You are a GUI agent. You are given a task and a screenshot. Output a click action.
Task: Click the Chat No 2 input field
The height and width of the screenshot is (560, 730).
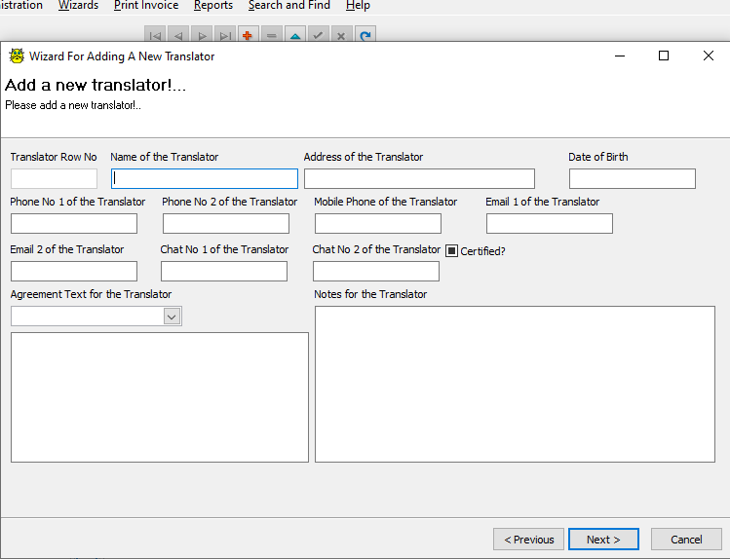(376, 271)
